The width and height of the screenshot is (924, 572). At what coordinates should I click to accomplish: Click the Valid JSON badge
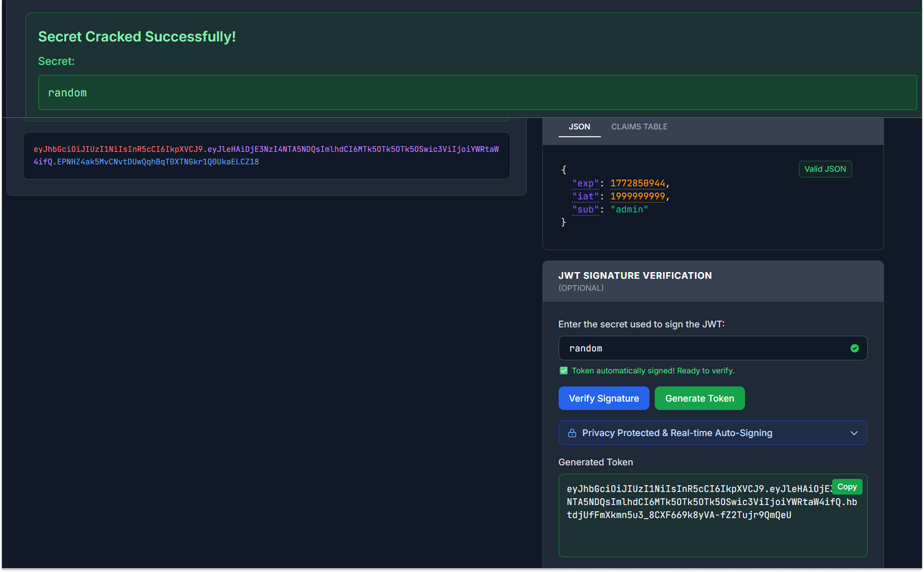[x=825, y=169]
